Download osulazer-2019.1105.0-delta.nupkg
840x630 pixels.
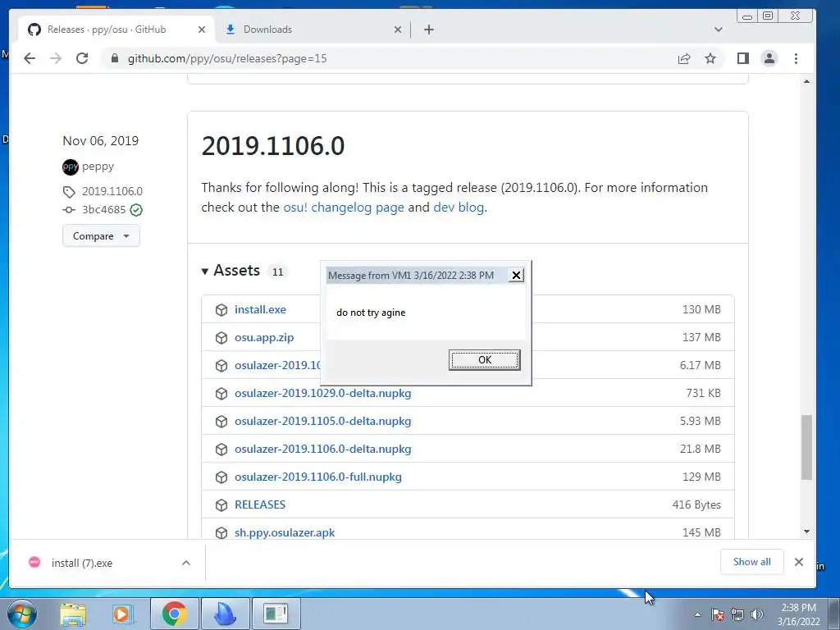coord(323,421)
